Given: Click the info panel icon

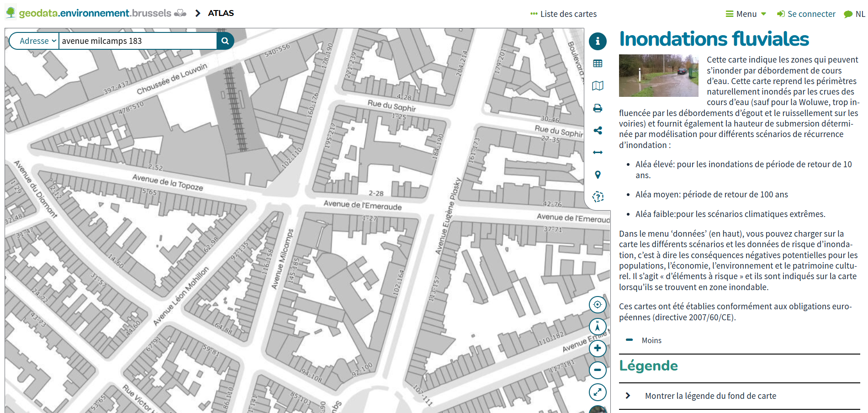Looking at the screenshot, I should [x=598, y=41].
